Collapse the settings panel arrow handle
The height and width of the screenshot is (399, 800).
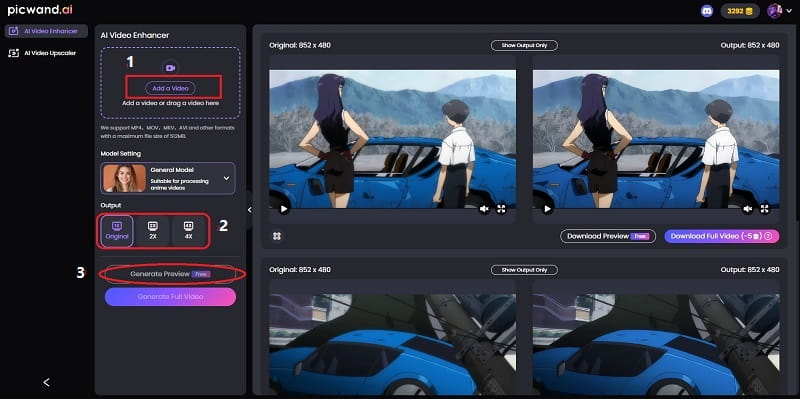[249, 210]
